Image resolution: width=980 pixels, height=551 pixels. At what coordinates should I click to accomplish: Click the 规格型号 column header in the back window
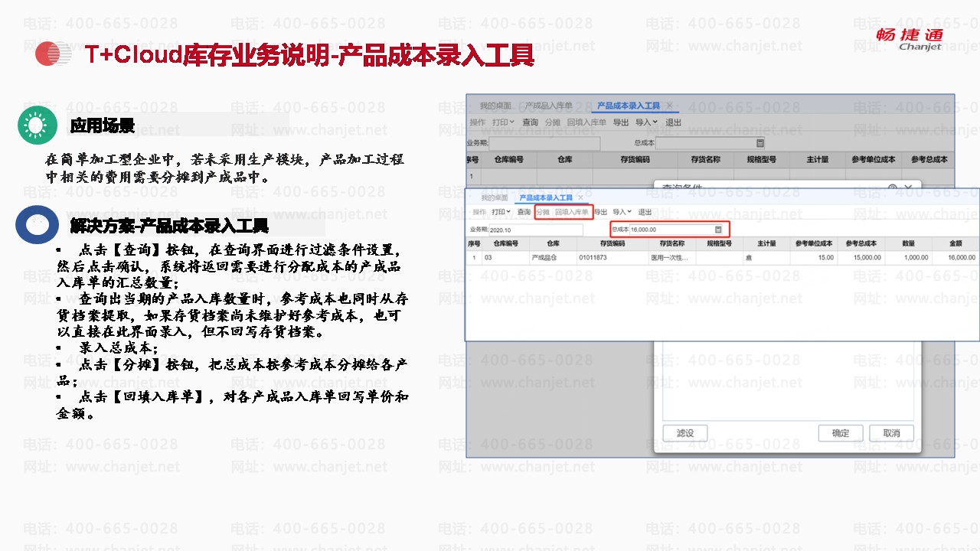click(761, 160)
